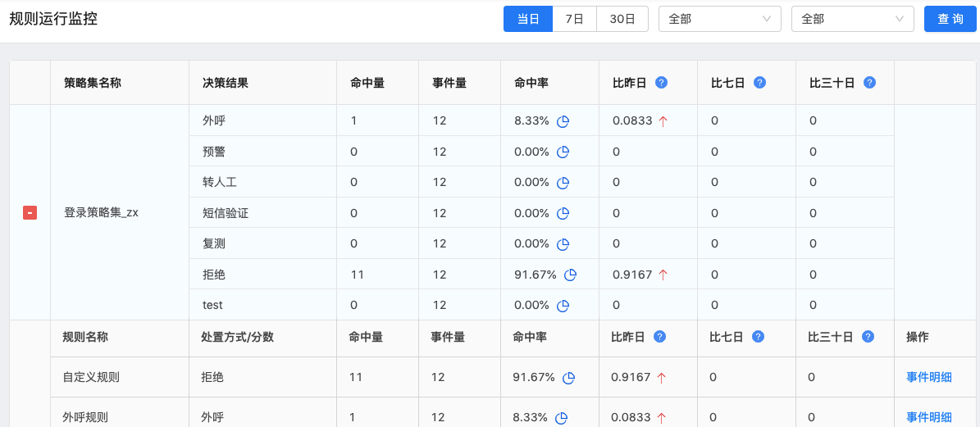Open the first 全部 dropdown
The image size is (980, 427).
point(719,19)
